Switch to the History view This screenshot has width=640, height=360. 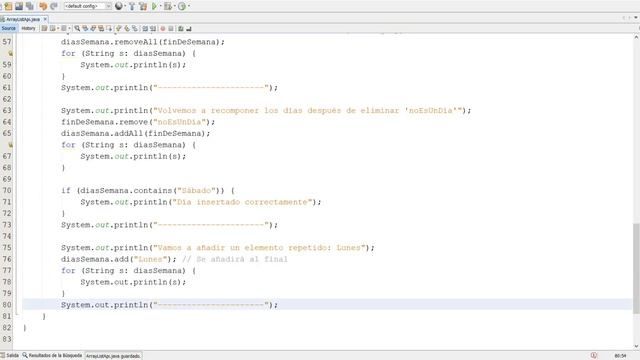coord(28,28)
